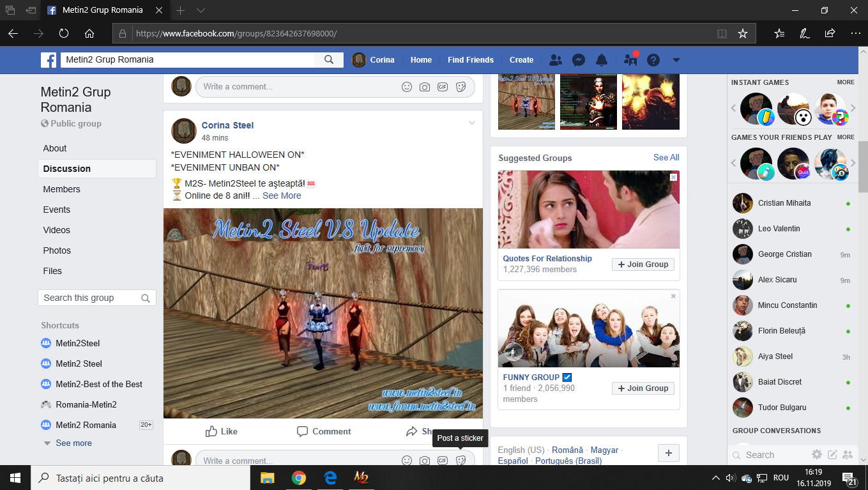The width and height of the screenshot is (868, 490).
Task: Open chat with Cristian Mihaita
Action: (x=792, y=203)
